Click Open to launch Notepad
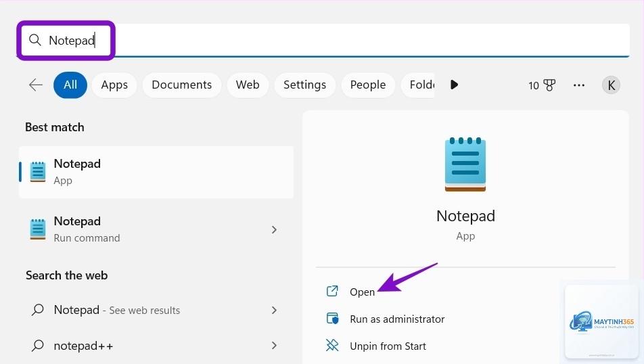Viewport: 644px width, 364px height. [x=362, y=292]
